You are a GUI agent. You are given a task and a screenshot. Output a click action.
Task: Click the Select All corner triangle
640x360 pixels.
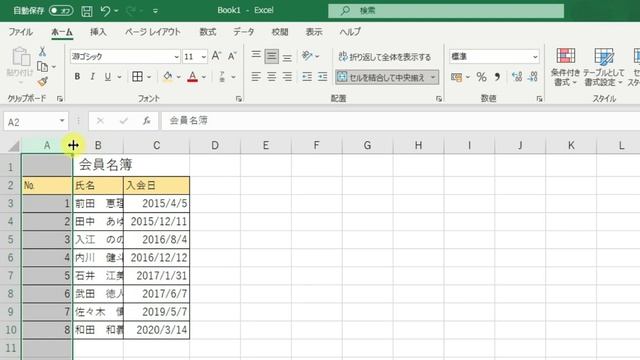(x=13, y=146)
